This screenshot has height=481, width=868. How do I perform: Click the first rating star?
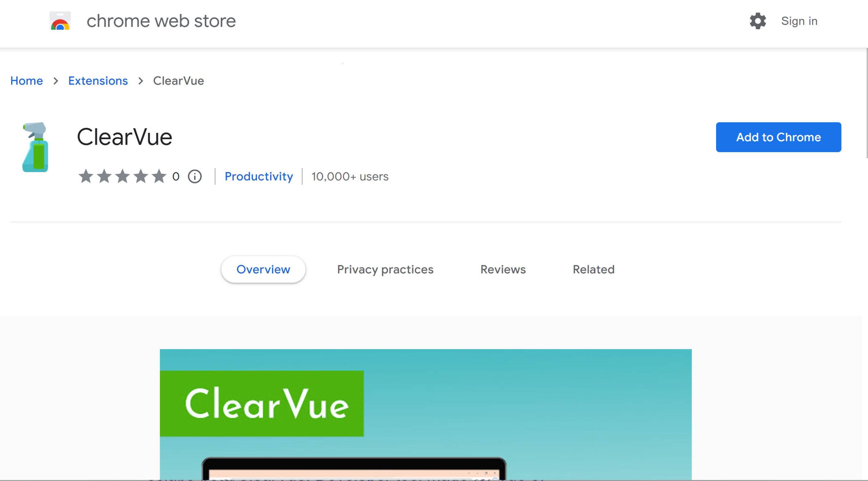point(86,175)
